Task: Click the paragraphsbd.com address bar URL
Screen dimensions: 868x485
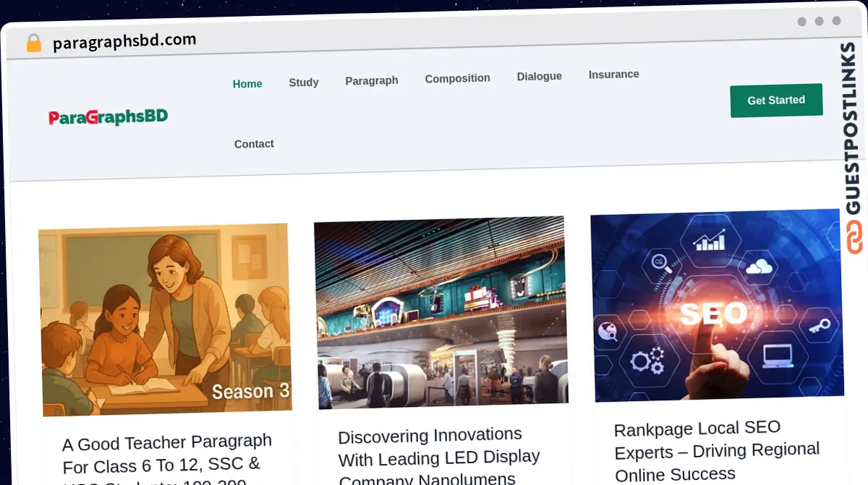Action: 124,41
